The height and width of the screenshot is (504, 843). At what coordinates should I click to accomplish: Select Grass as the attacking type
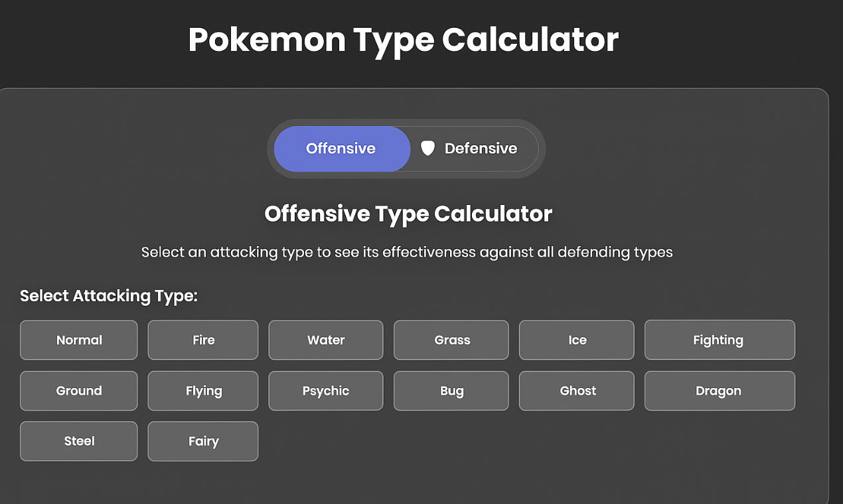click(x=451, y=340)
